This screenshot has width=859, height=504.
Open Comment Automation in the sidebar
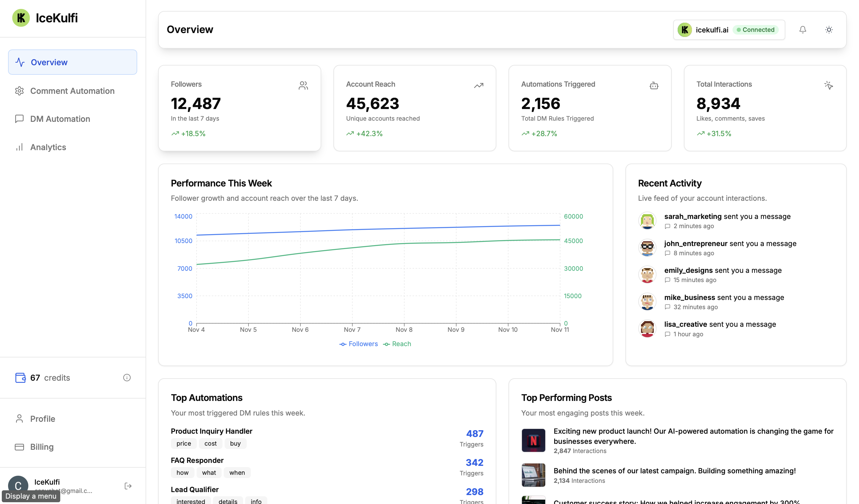pyautogui.click(x=72, y=91)
